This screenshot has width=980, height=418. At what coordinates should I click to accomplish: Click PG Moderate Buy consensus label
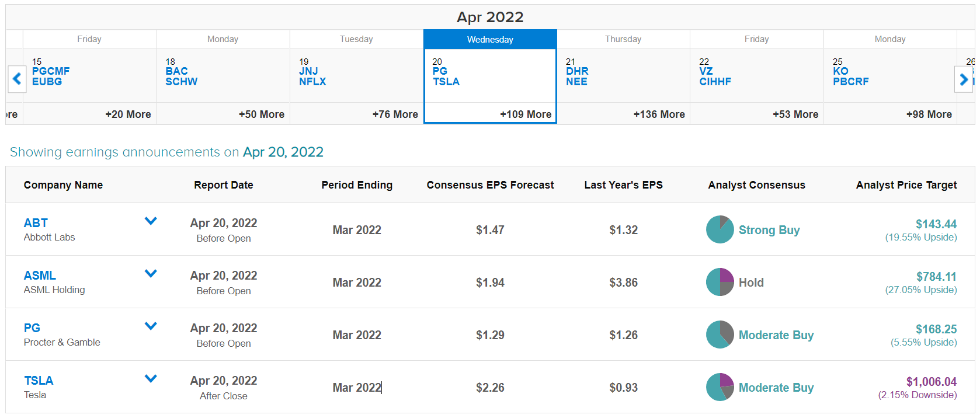pyautogui.click(x=776, y=335)
